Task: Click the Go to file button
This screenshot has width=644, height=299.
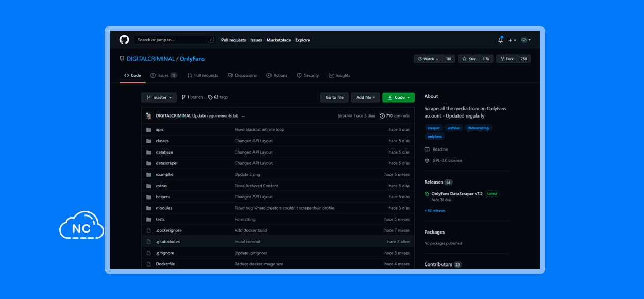Action: coord(334,97)
